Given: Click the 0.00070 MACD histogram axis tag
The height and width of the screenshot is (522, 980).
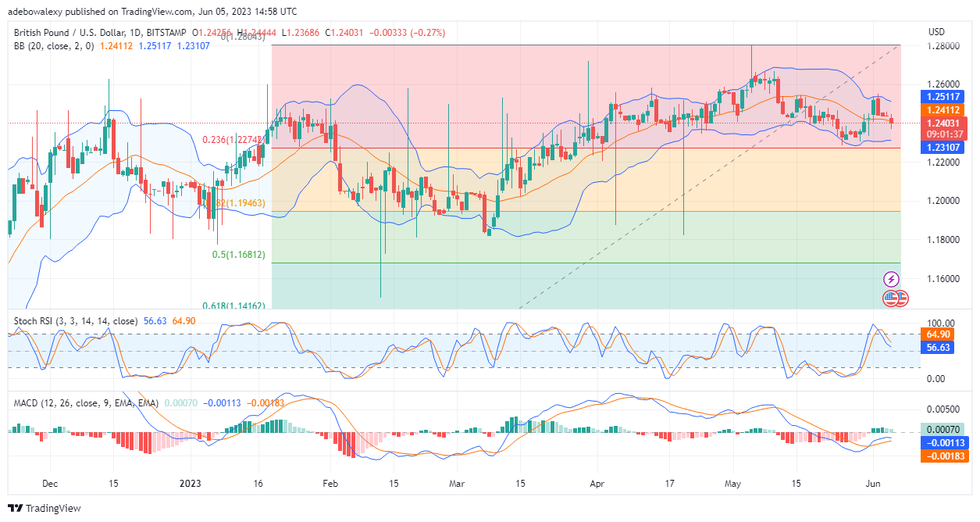Looking at the screenshot, I should [x=944, y=429].
